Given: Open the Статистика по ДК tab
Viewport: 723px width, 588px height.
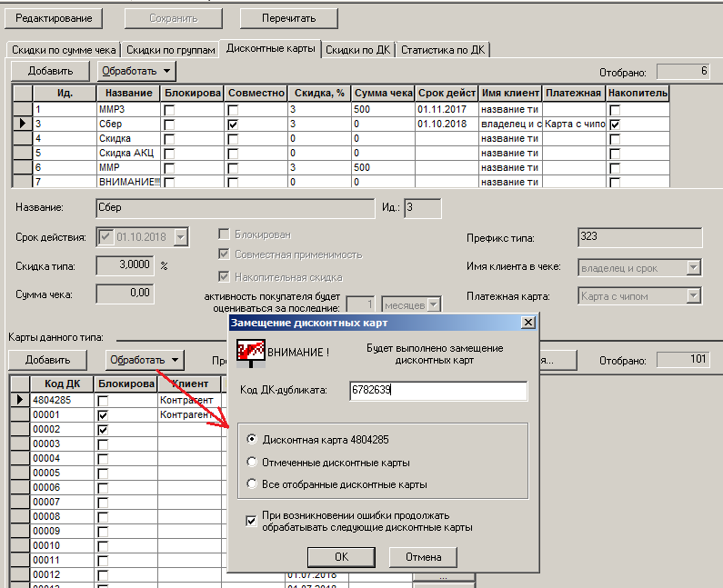Looking at the screenshot, I should point(443,50).
